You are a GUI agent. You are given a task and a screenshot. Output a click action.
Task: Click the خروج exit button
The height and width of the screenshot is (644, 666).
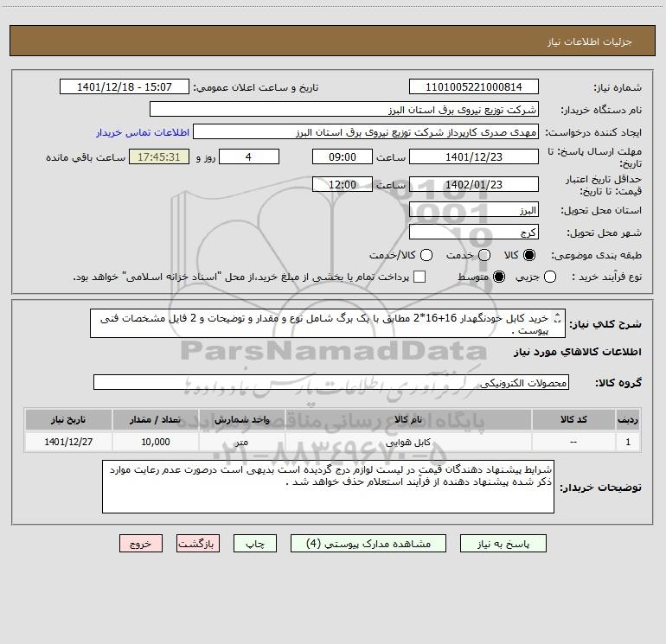pos(141,544)
